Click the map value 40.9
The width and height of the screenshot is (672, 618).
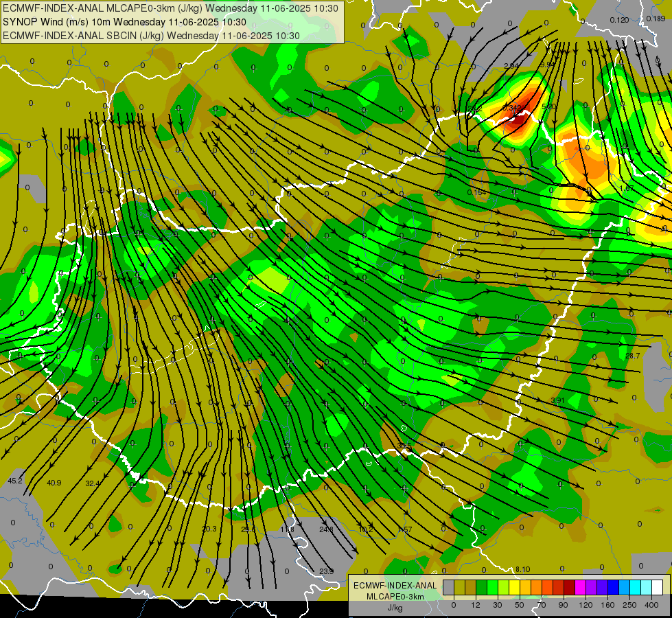(x=54, y=483)
